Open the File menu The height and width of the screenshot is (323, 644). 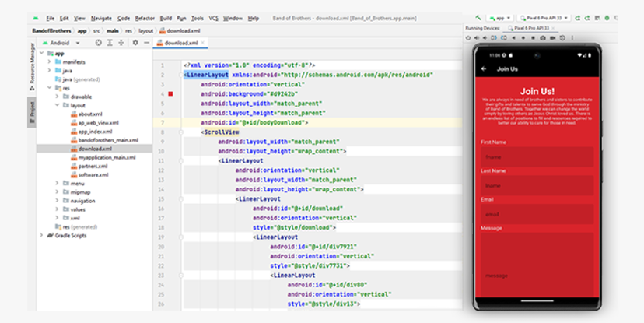pyautogui.click(x=50, y=18)
